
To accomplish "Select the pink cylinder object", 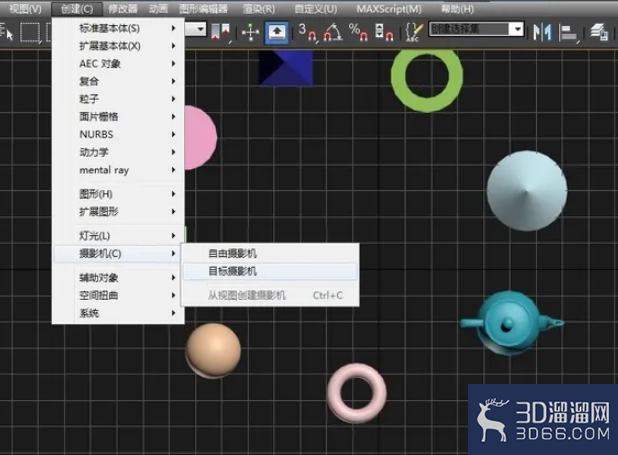I will pyautogui.click(x=201, y=138).
